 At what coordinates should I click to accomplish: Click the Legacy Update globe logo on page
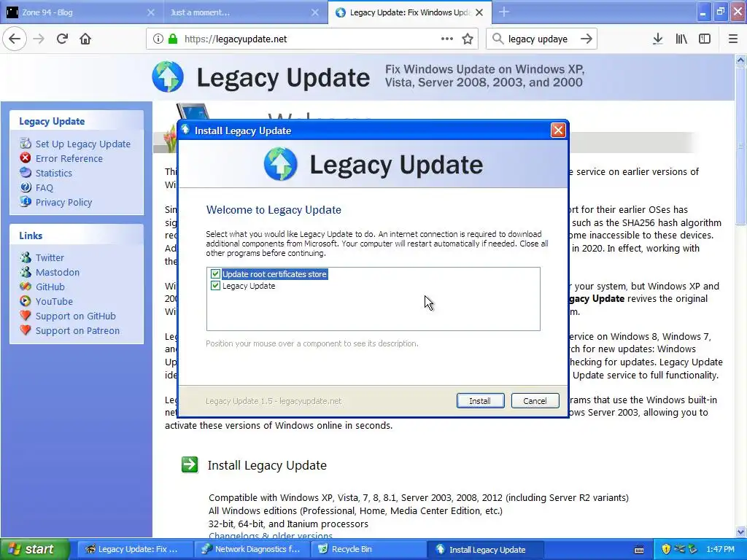168,77
